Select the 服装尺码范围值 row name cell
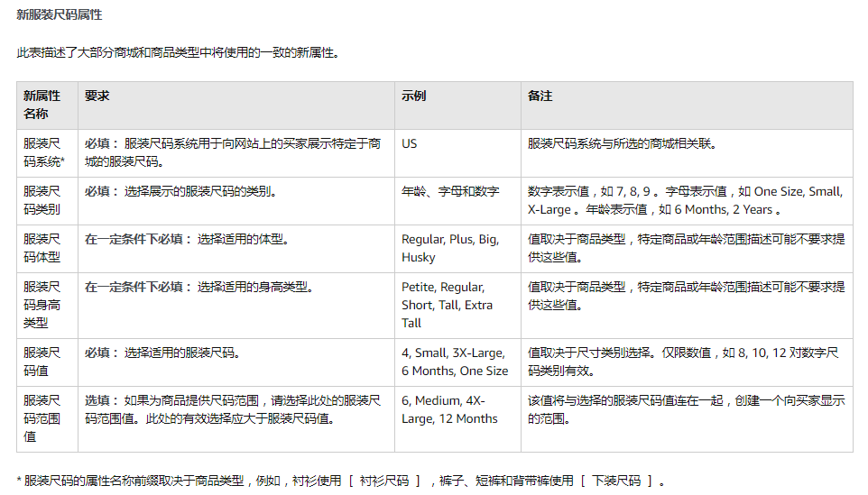The height and width of the screenshot is (495, 868). click(48, 419)
